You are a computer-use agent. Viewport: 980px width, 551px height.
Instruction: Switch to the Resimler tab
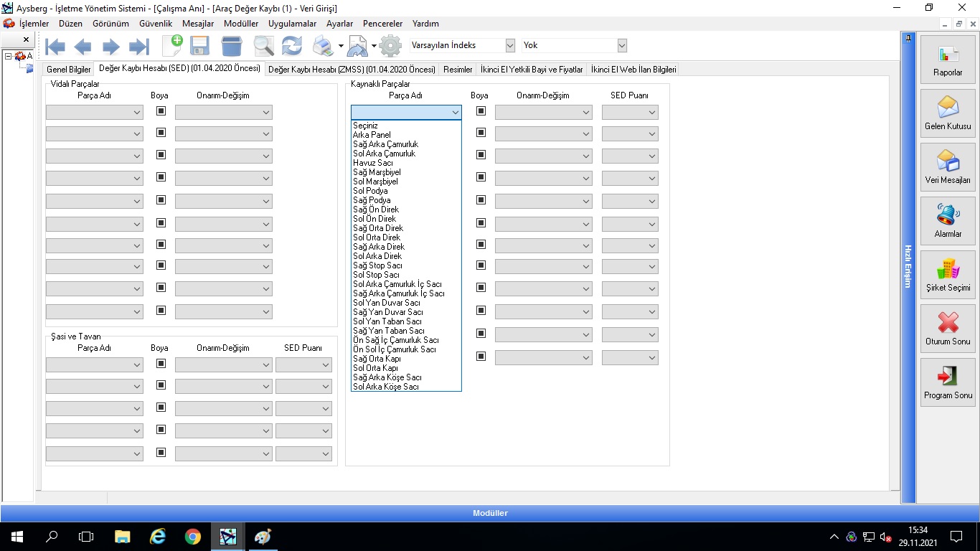pyautogui.click(x=458, y=70)
